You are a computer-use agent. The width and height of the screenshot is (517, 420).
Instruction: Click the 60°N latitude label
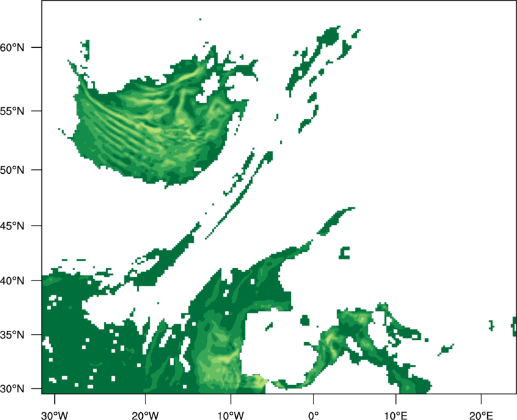coord(12,47)
